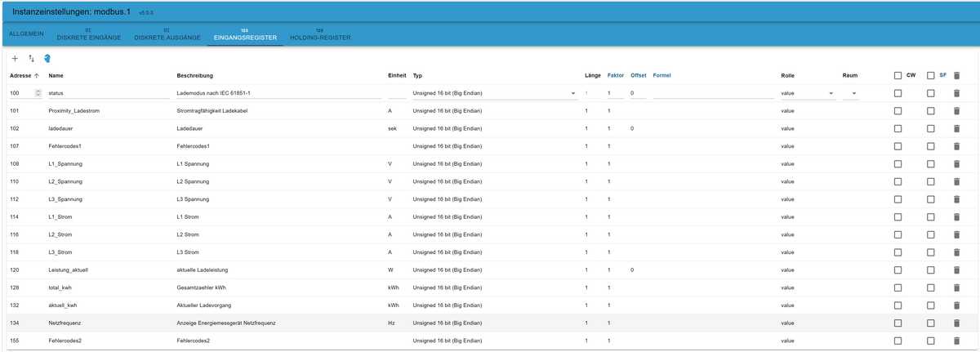Click the sort/import arrows icon in toolbar
Viewport: 980px width, 352px height.
(x=31, y=59)
